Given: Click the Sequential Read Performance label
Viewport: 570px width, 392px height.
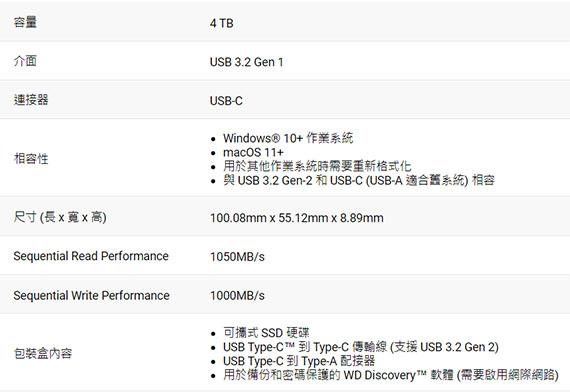Looking at the screenshot, I should [91, 256].
